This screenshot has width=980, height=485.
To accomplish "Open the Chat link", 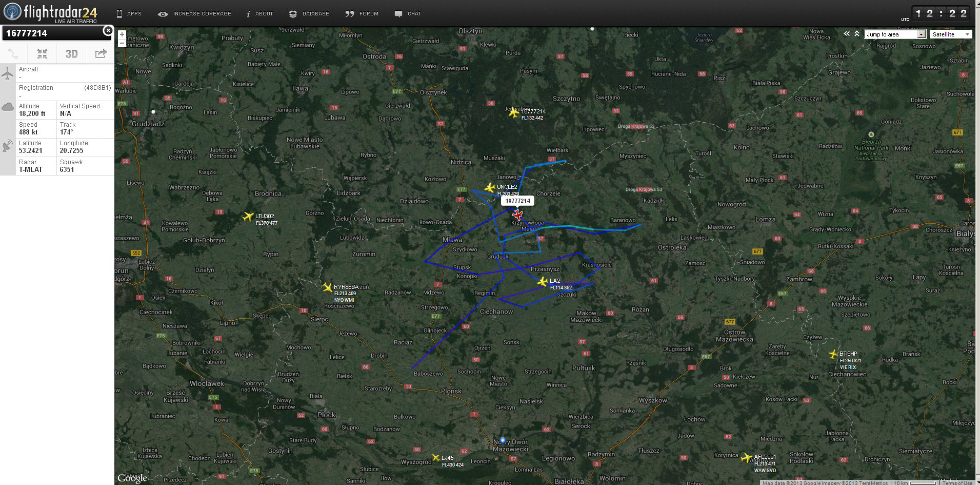I will (408, 14).
